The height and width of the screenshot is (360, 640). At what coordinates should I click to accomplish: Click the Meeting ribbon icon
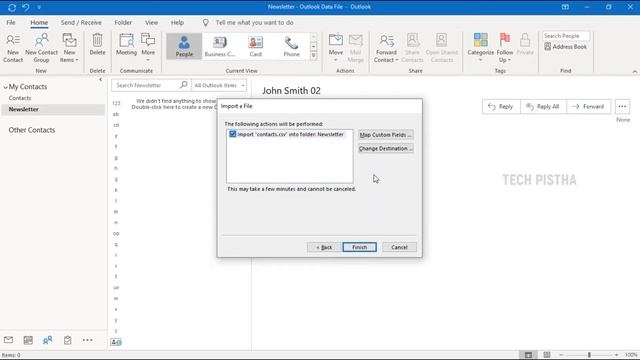click(x=126, y=44)
